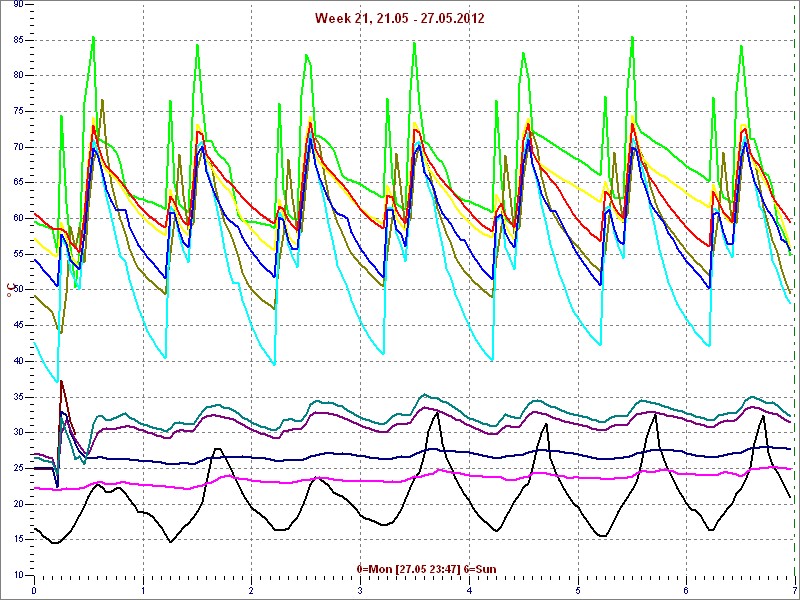
Task: Click the y-axis label 25
Action: pos(17,468)
